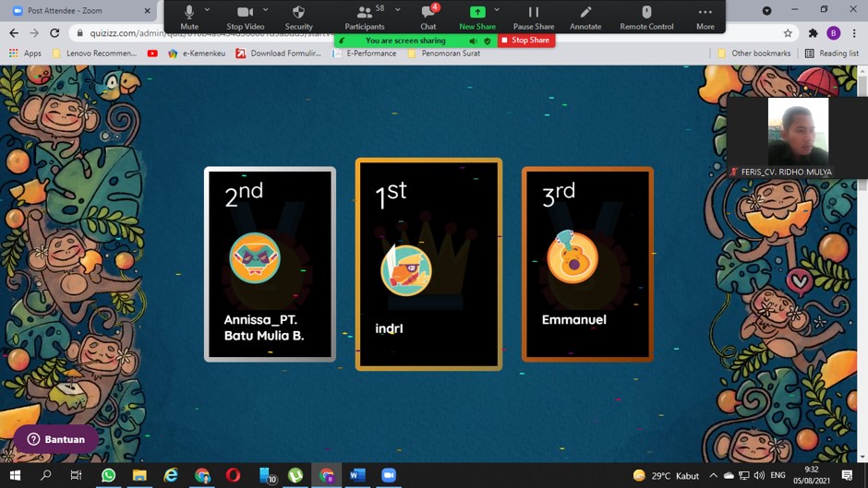This screenshot has width=868, height=488.
Task: Open Remote Control options
Action: click(x=646, y=17)
